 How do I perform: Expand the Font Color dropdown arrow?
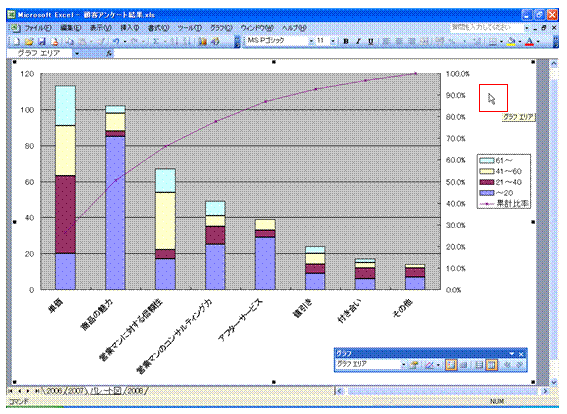click(x=538, y=41)
